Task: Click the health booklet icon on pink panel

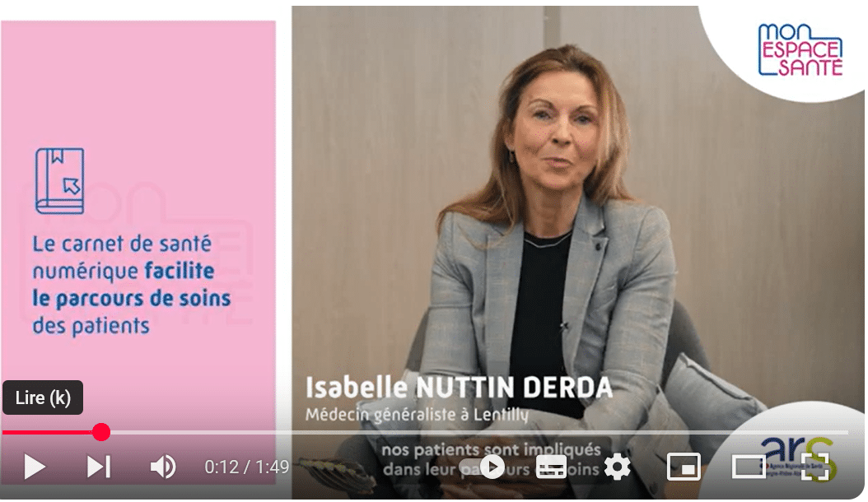Action: click(x=60, y=180)
